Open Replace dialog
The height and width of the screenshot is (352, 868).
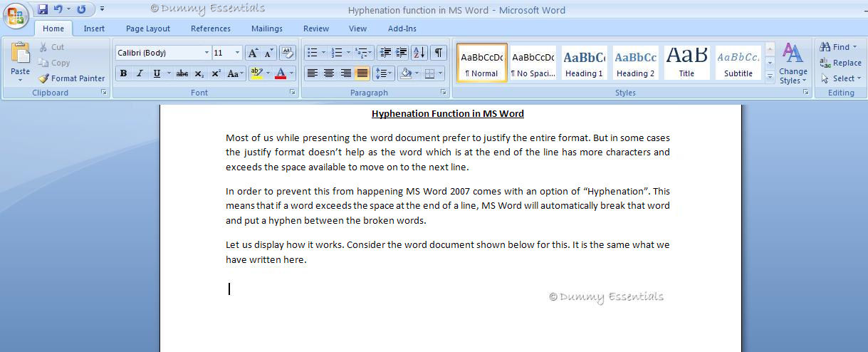pyautogui.click(x=840, y=63)
